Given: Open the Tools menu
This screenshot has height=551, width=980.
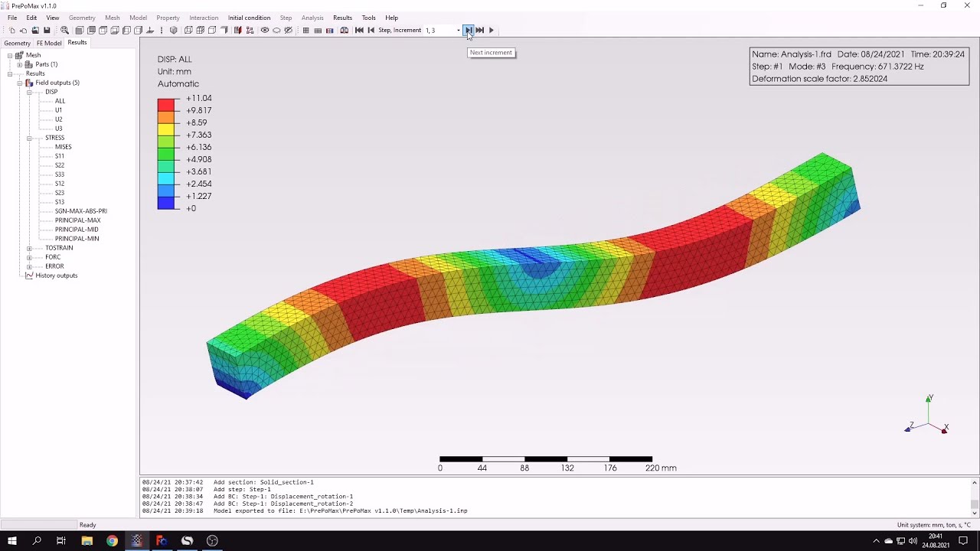Looking at the screenshot, I should [x=369, y=18].
